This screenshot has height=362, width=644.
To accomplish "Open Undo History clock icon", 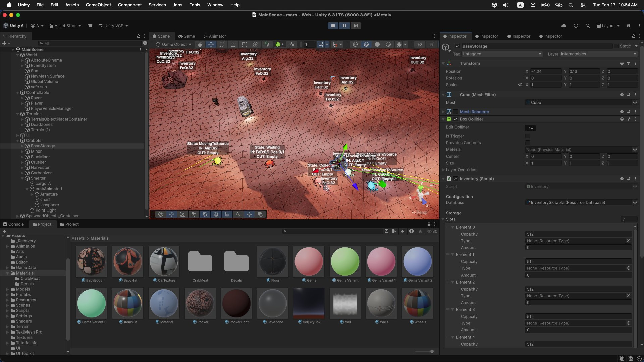I will [x=576, y=26].
